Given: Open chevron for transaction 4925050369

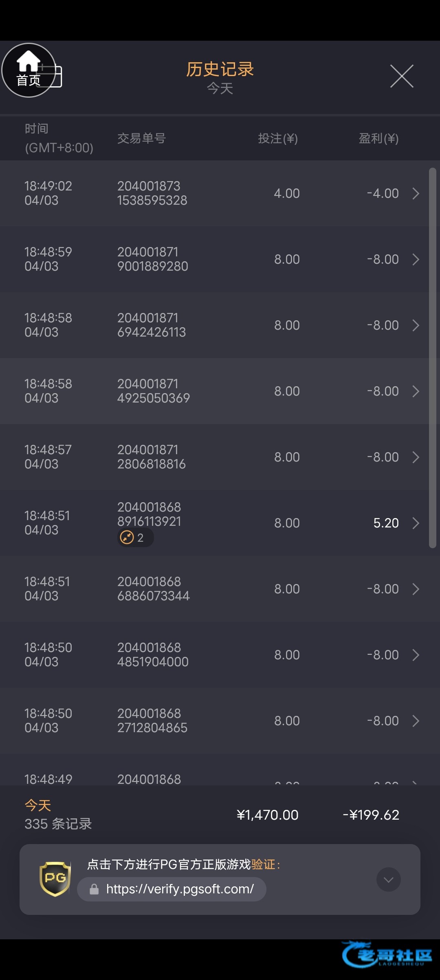Looking at the screenshot, I should (416, 391).
